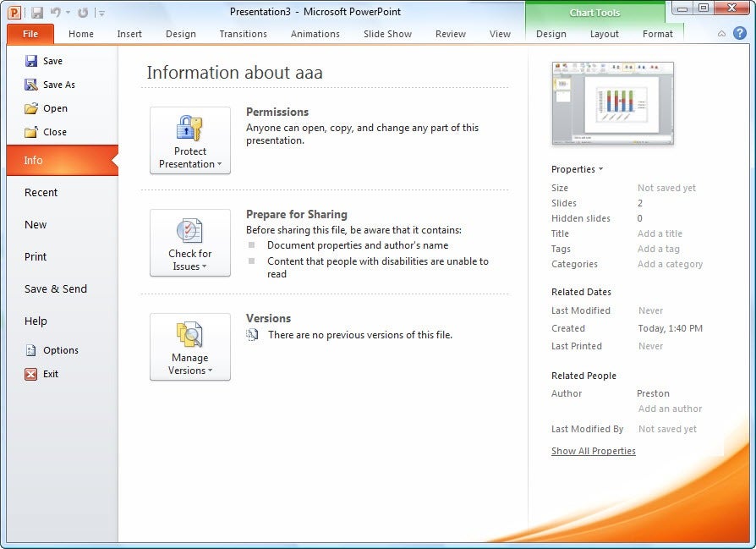Click the Check for Issues checklist icon
Viewport: 756px width, 549px height.
coord(190,231)
